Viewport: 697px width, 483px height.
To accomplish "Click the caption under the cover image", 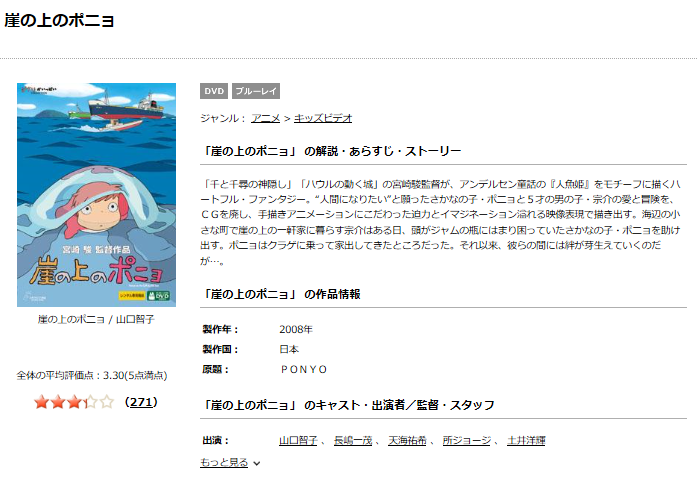I will tap(96, 319).
